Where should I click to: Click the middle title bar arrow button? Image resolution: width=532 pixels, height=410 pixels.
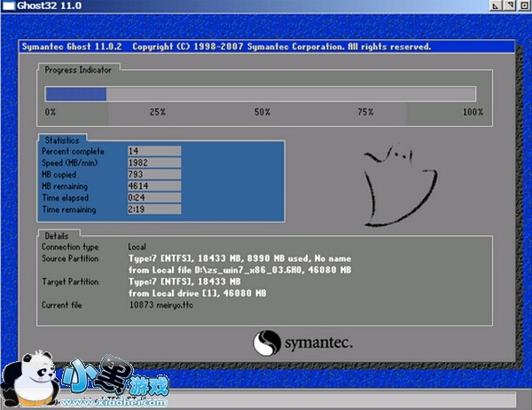(x=508, y=7)
